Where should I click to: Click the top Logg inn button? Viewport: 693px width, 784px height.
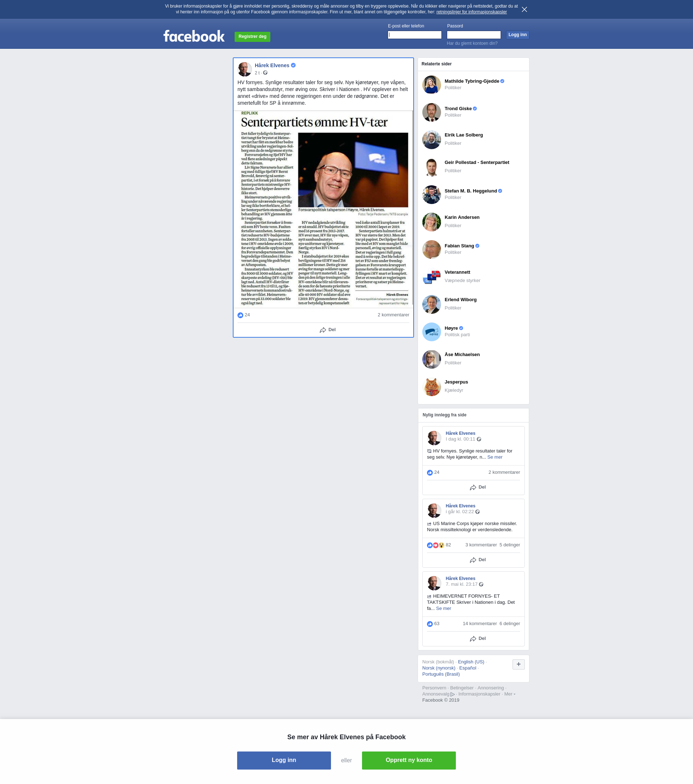518,35
